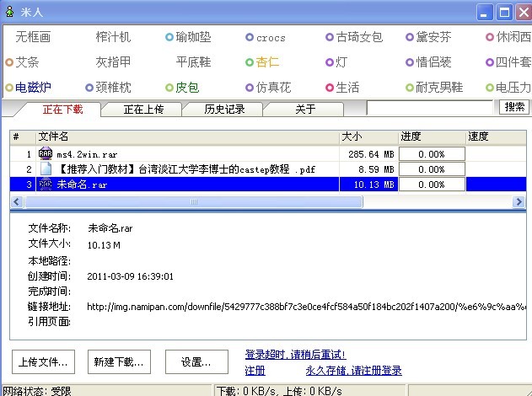Click the namipan.com link address text
Image resolution: width=532 pixels, height=396 pixels.
click(307, 307)
